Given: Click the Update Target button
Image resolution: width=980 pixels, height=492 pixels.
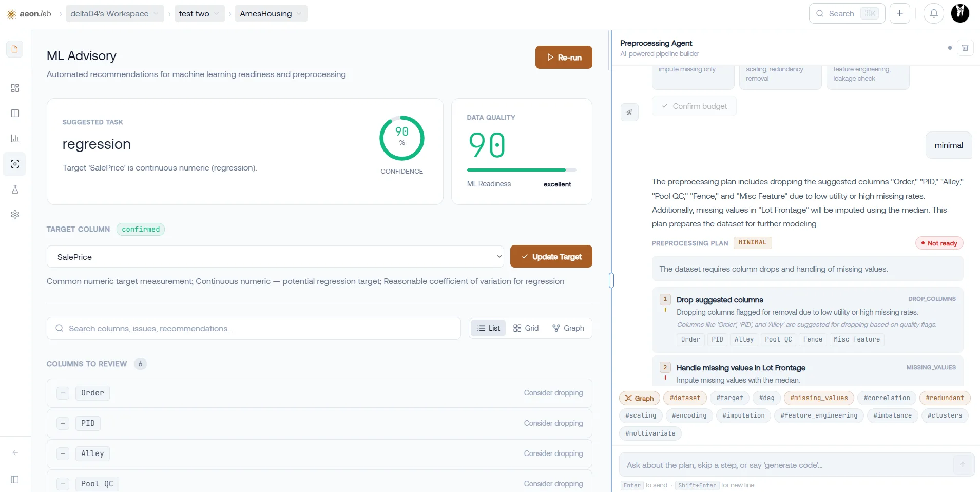Looking at the screenshot, I should coord(551,257).
